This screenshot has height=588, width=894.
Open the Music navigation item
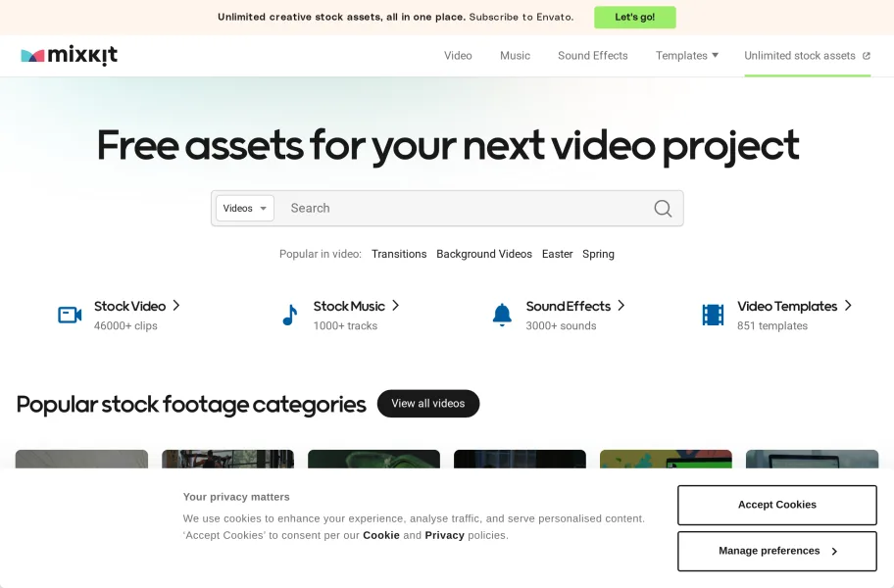pyautogui.click(x=515, y=55)
